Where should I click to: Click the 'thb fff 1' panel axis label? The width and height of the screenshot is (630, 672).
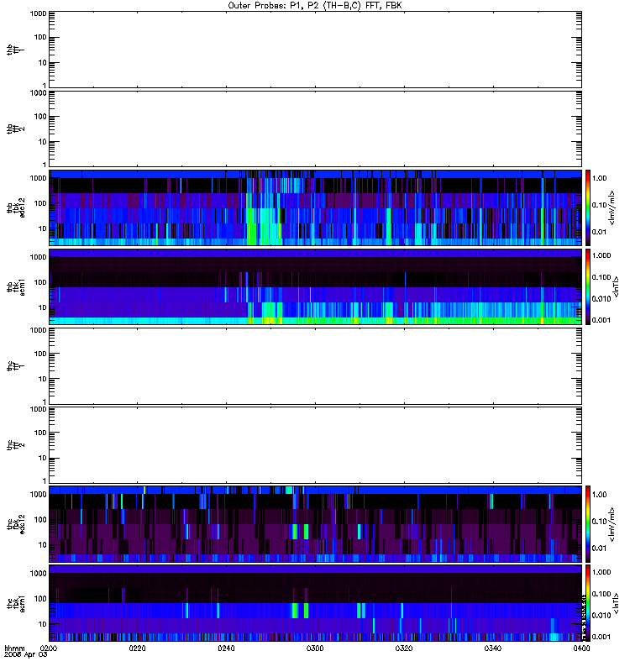click(15, 50)
